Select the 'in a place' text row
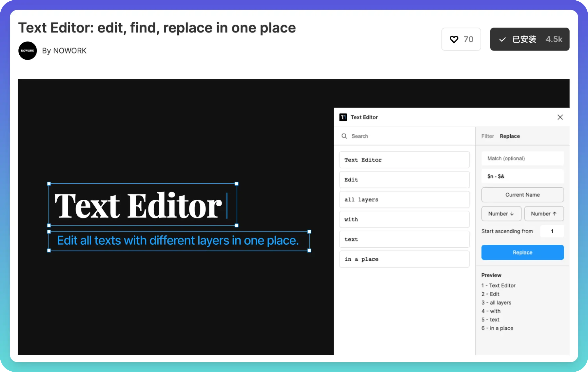588x372 pixels. point(404,259)
